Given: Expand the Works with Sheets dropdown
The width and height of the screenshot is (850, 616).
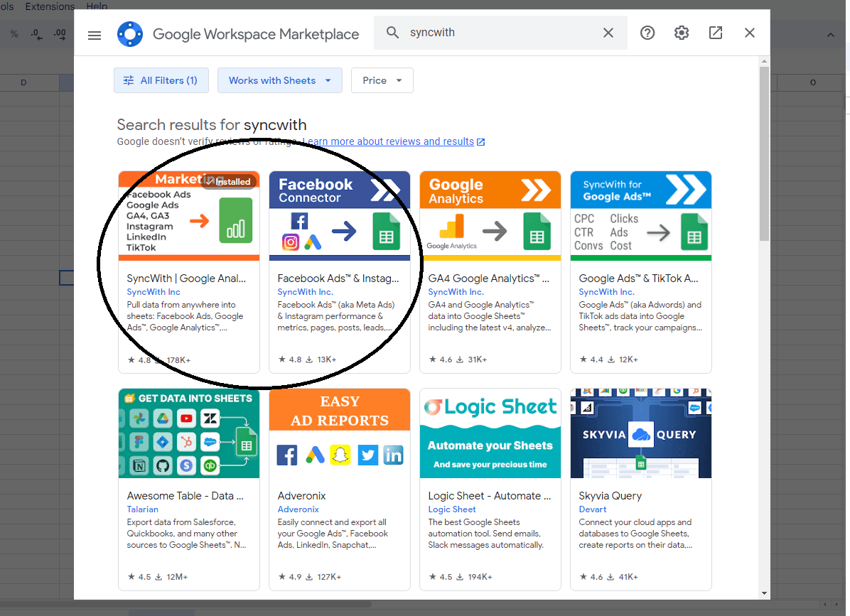Looking at the screenshot, I should pos(279,80).
